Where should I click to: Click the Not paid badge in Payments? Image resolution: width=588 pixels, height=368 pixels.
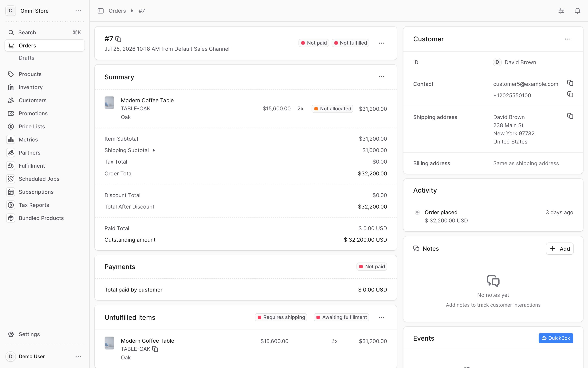372,267
